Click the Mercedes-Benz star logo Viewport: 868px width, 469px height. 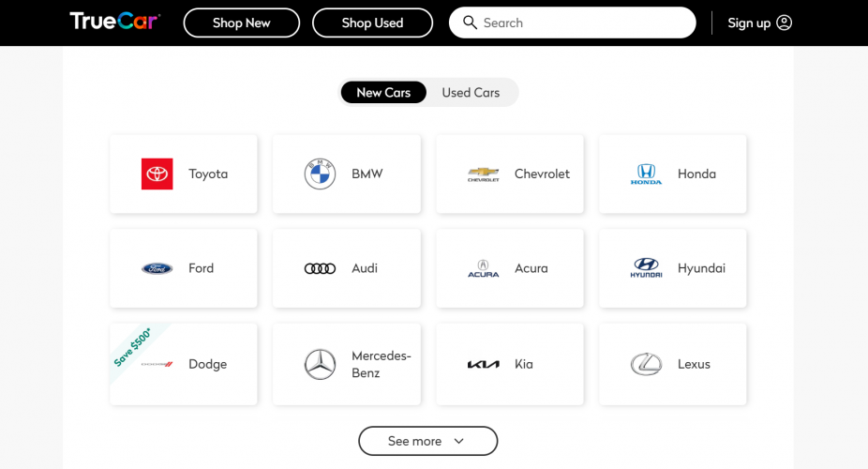click(x=320, y=364)
